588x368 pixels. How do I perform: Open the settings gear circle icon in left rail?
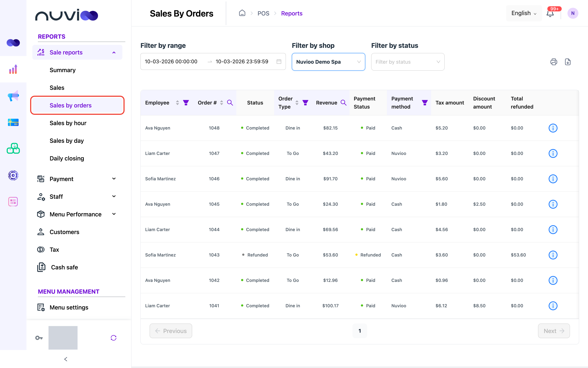pyautogui.click(x=13, y=175)
